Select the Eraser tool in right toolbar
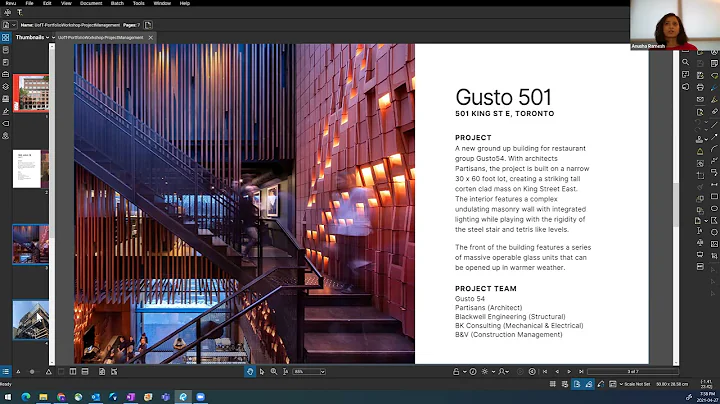The height and width of the screenshot is (404, 720). point(714,112)
